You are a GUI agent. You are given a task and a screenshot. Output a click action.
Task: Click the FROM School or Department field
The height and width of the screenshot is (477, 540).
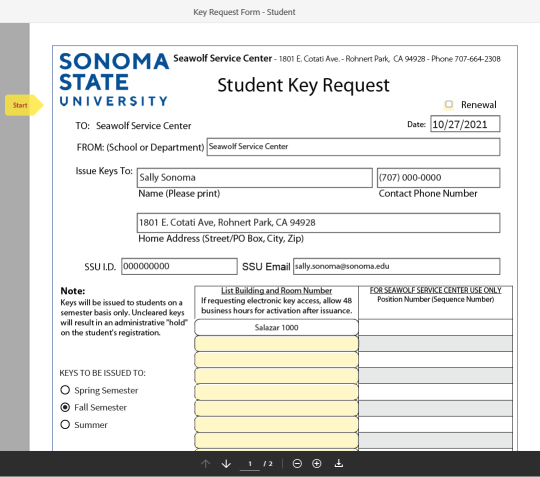tap(353, 147)
